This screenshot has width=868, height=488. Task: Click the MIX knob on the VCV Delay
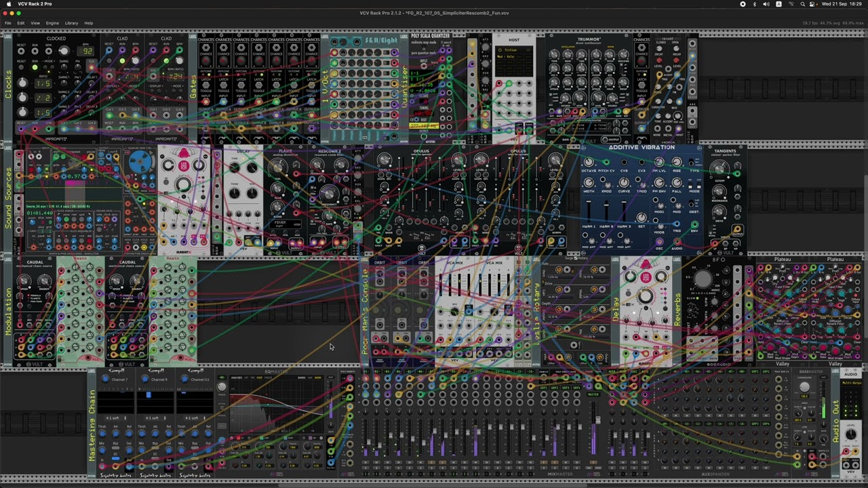click(x=251, y=194)
